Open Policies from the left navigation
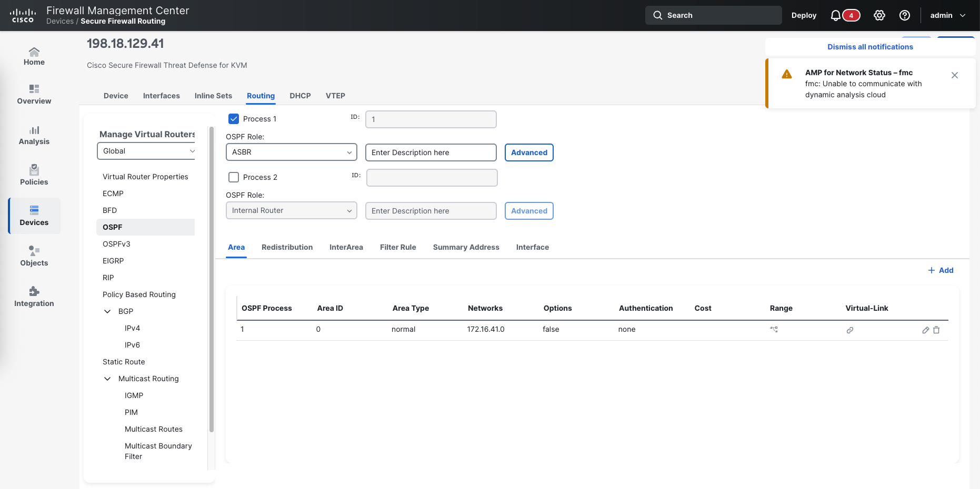The height and width of the screenshot is (489, 980). [34, 176]
